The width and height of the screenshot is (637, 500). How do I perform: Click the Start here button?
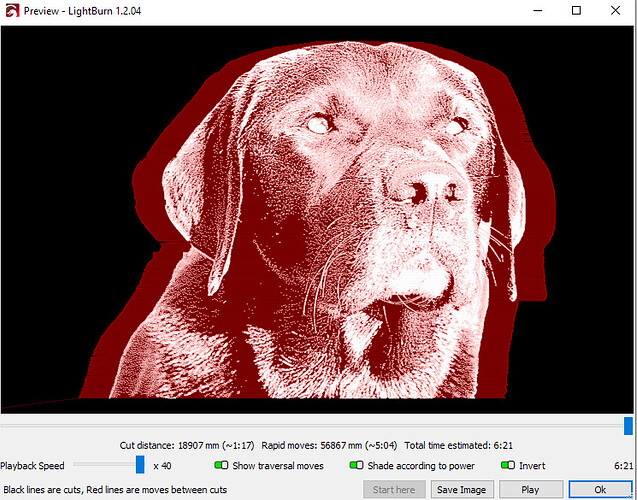394,489
